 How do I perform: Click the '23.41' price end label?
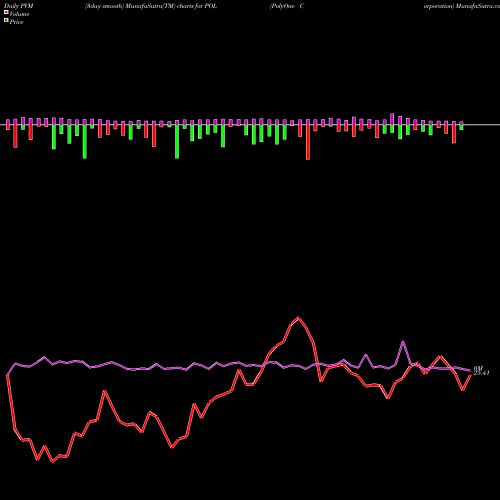pos(481,373)
